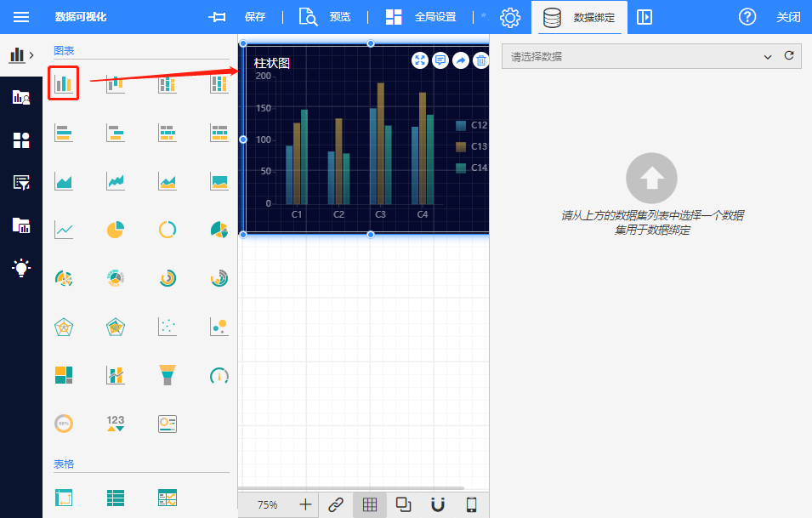The width and height of the screenshot is (812, 518).
Task: Delete the bar chart via trash icon
Action: (480, 60)
